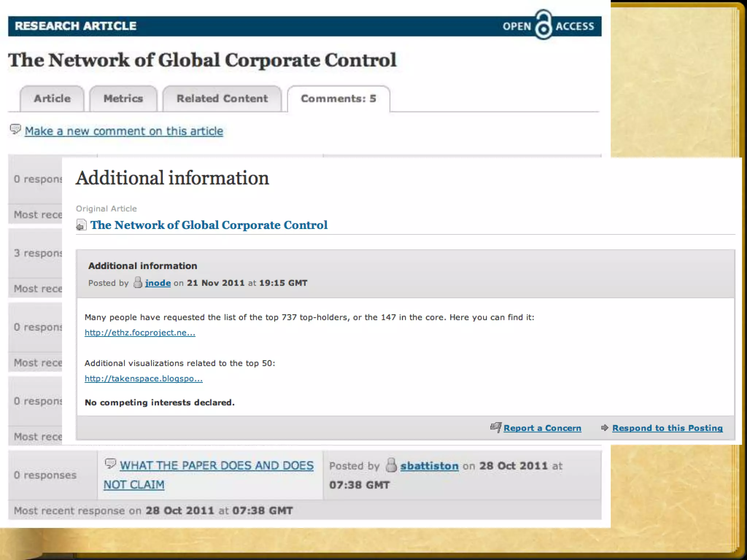Click the comment bubble icon beside Make a new comment
This screenshot has width=747, height=560.
pyautogui.click(x=15, y=129)
